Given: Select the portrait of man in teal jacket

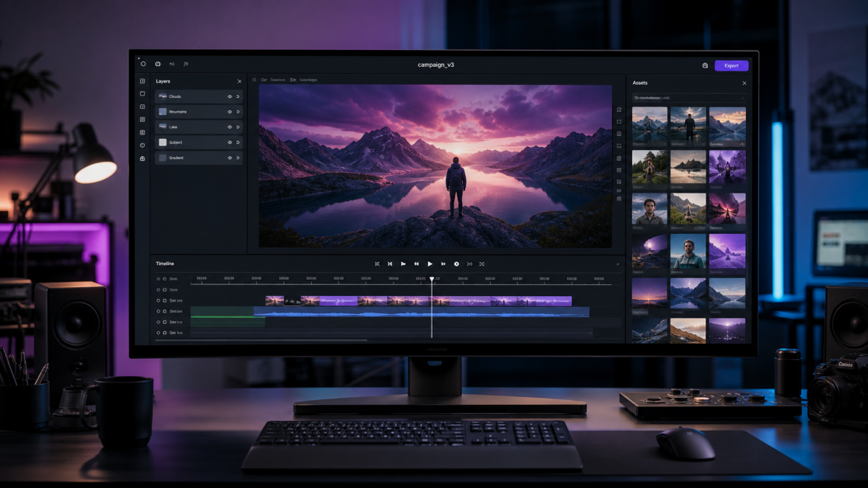Looking at the screenshot, I should [688, 251].
